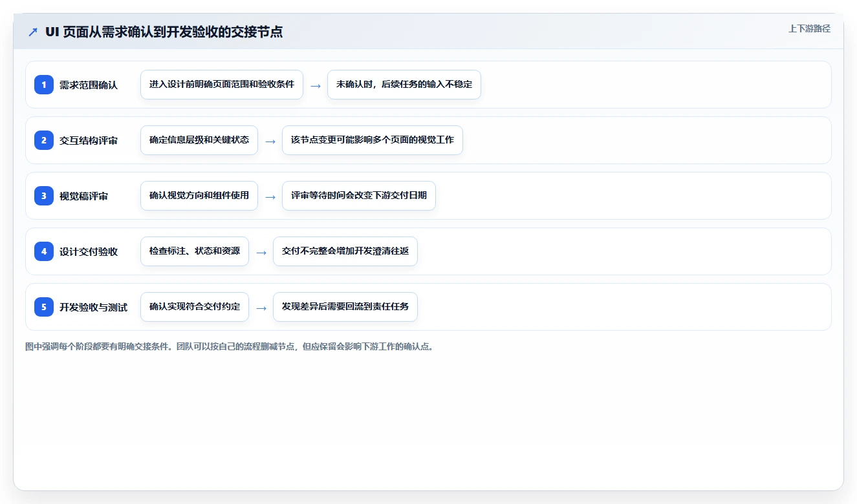
Task: Click the '交付不完整会增加开发澄清往返' box
Action: tap(345, 251)
